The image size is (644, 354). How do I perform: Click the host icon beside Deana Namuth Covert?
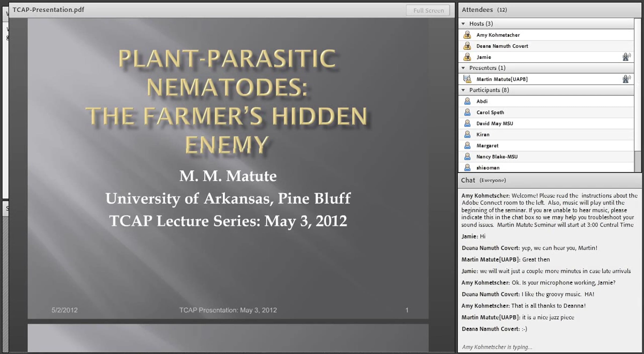click(467, 46)
